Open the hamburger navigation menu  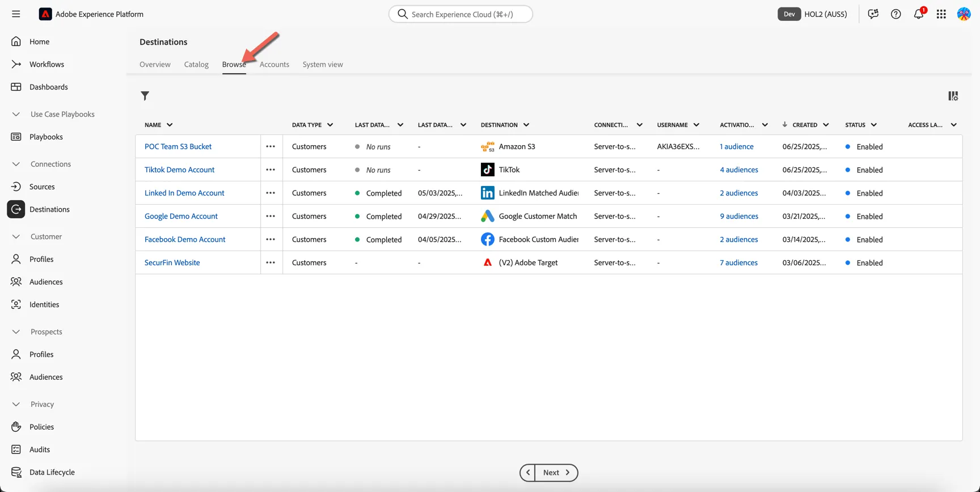point(16,14)
